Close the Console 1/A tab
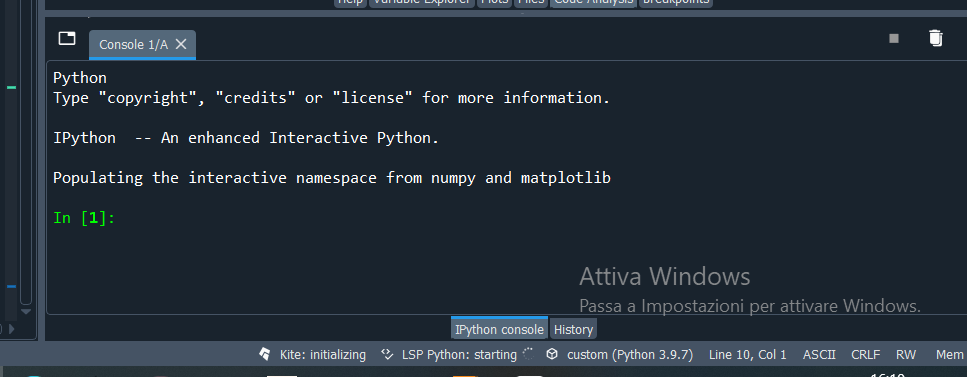 pyautogui.click(x=181, y=44)
